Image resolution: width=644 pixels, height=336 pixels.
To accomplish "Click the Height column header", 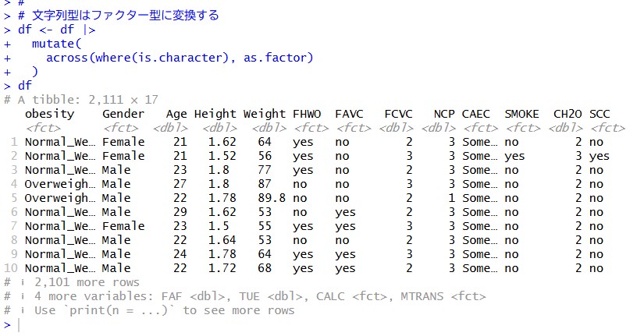I will pos(215,114).
